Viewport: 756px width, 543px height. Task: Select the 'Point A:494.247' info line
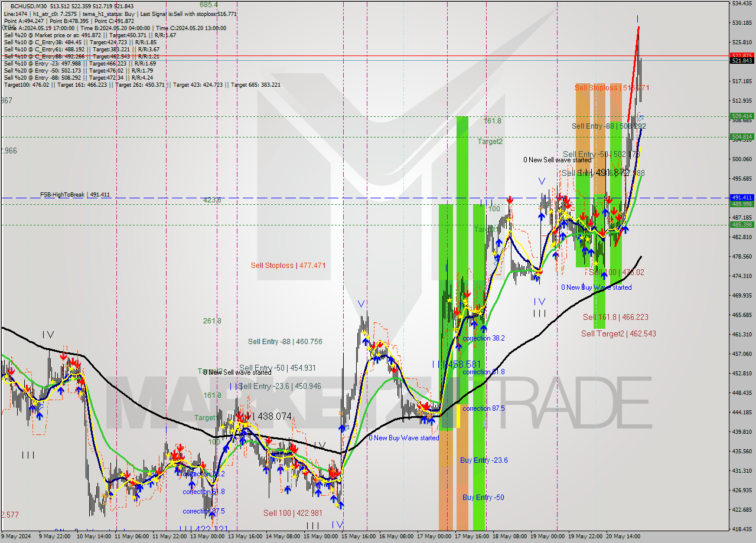pos(69,21)
